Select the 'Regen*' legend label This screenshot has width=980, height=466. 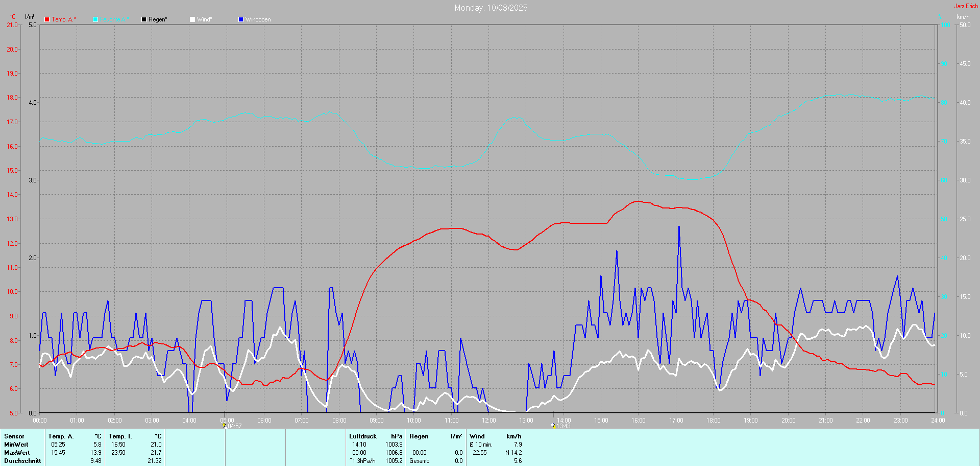[x=158, y=19]
